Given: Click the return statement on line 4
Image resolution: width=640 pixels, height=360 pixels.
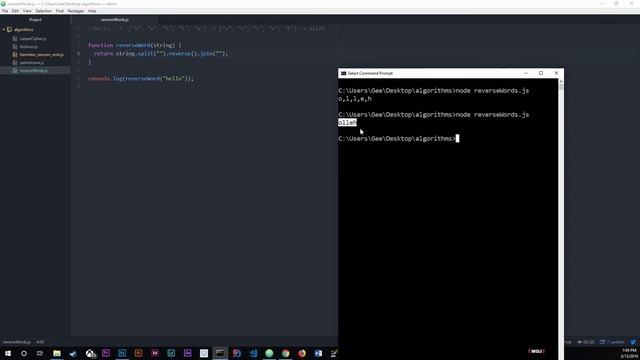Looking at the screenshot, I should click(x=161, y=53).
